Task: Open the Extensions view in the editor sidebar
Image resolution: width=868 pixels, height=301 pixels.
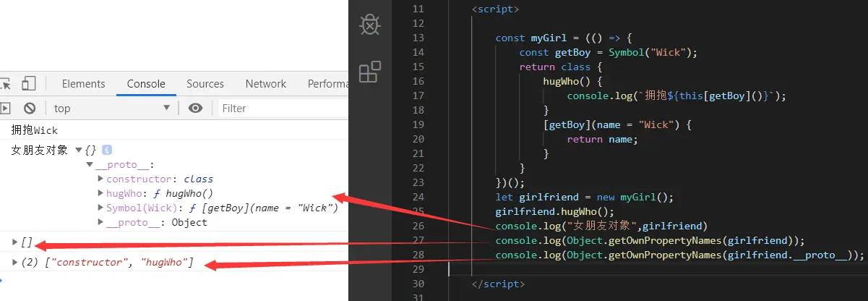Action: (x=370, y=72)
